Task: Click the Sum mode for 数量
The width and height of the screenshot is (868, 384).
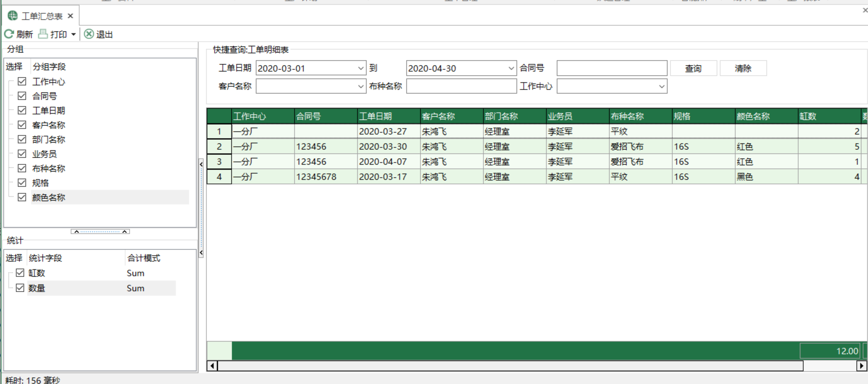Action: tap(136, 288)
